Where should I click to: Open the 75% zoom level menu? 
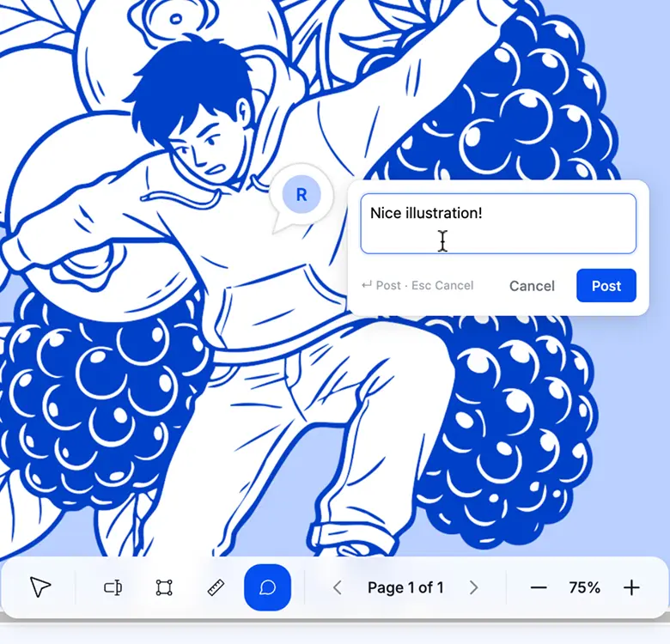[584, 587]
